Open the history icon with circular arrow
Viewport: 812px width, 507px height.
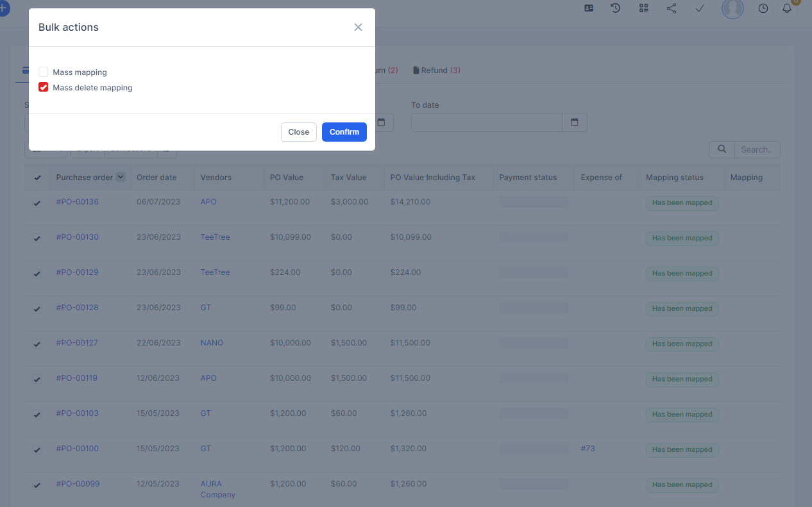(615, 8)
